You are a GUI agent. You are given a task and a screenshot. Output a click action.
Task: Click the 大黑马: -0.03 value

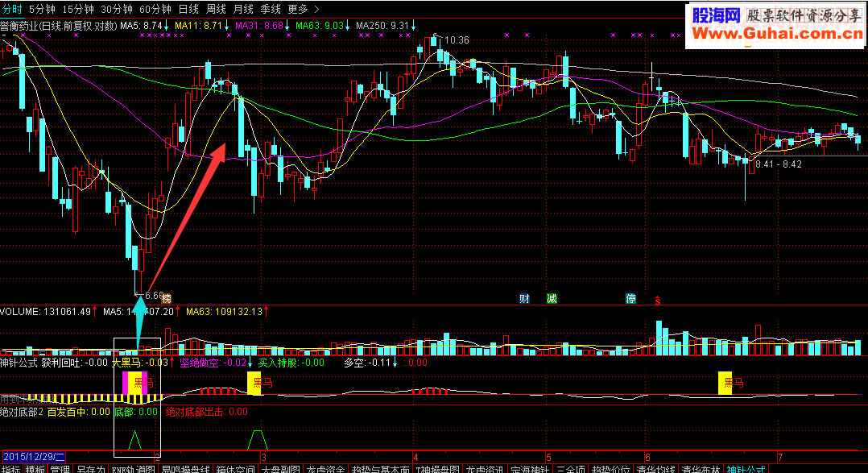140,363
